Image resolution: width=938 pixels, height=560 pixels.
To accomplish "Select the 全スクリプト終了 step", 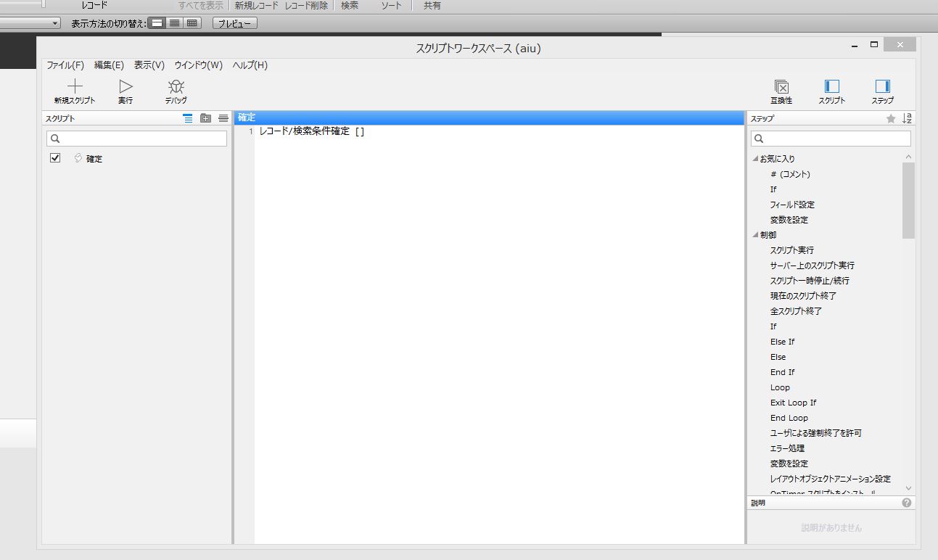I will [x=796, y=311].
